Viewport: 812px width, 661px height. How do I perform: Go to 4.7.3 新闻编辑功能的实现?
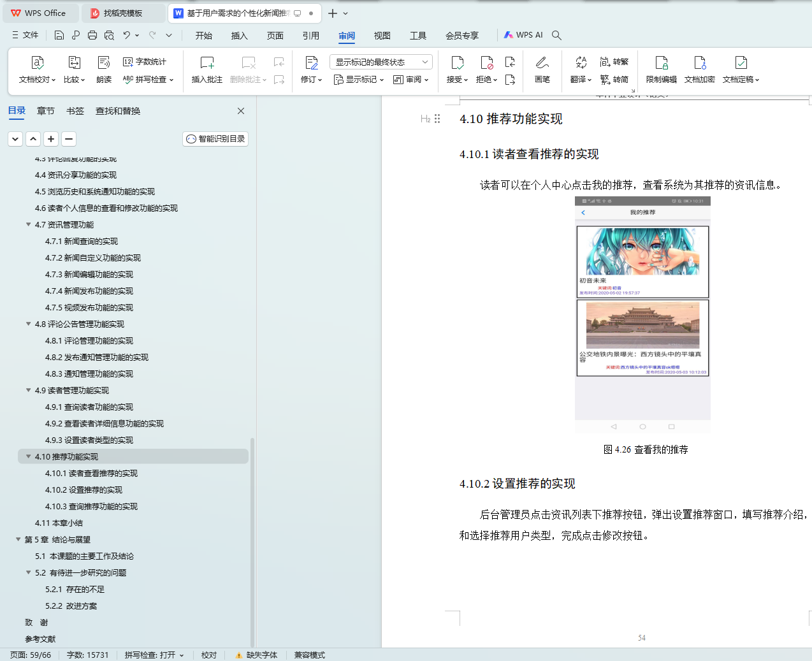[x=89, y=274]
